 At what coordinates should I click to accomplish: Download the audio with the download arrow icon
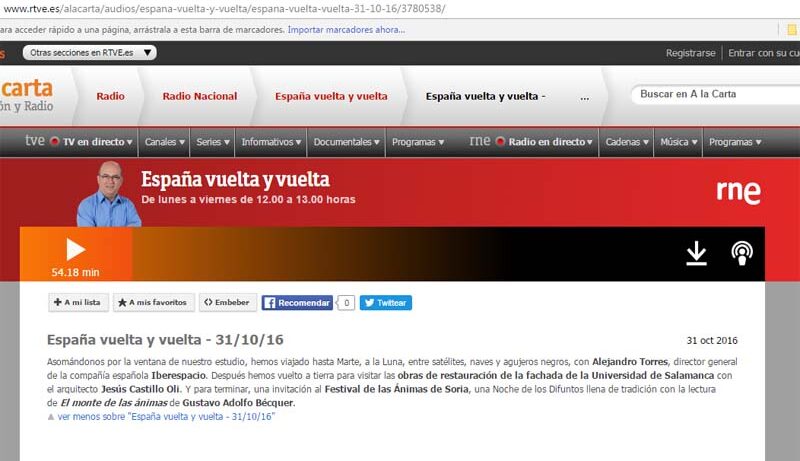click(696, 253)
